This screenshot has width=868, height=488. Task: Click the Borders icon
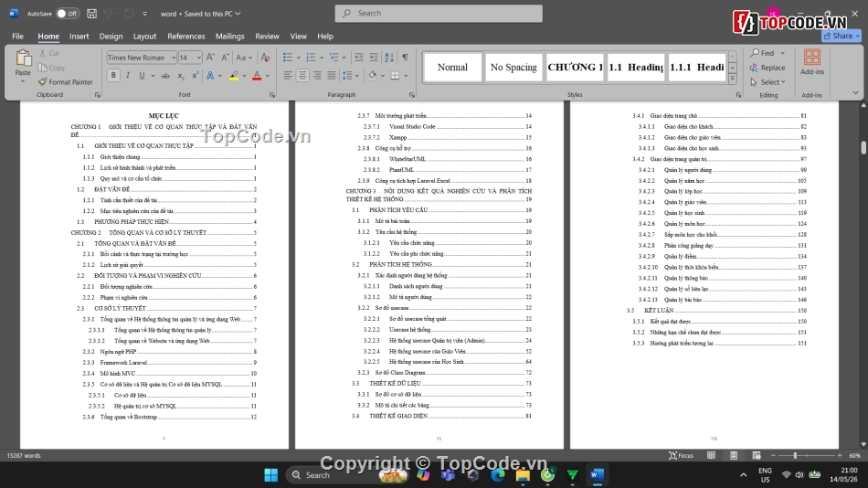click(x=395, y=75)
